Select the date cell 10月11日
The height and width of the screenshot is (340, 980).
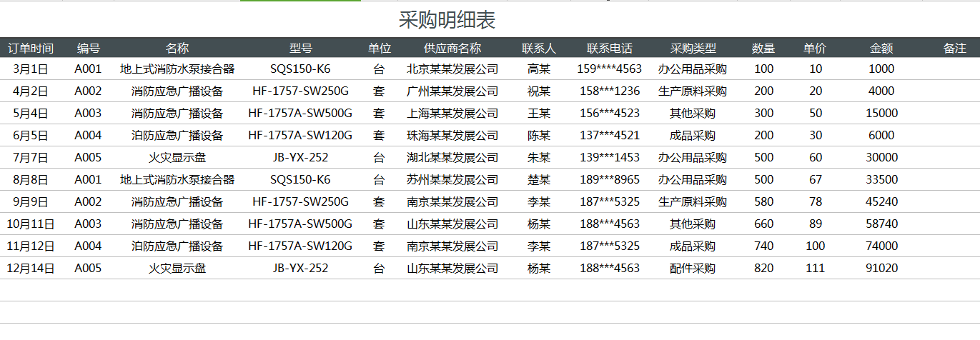click(x=31, y=224)
